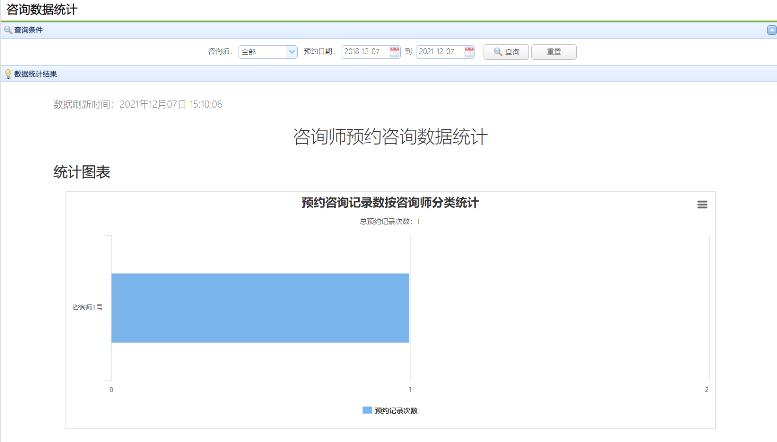This screenshot has height=442, width=777.
Task: Toggle 预约记录次数 legend series
Action: click(390, 410)
